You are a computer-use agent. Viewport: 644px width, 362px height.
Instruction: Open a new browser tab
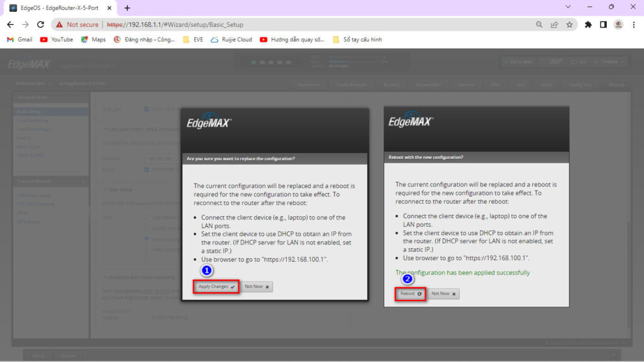127,8
